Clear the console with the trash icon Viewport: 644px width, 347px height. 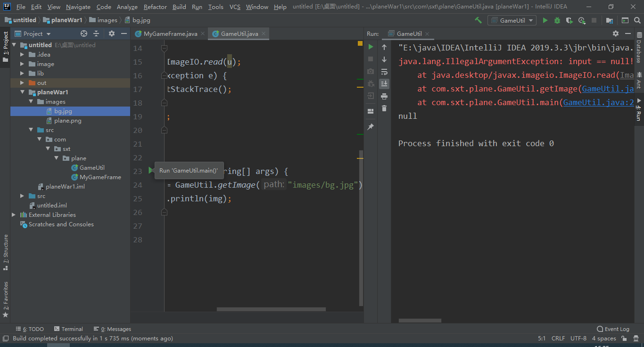[384, 108]
